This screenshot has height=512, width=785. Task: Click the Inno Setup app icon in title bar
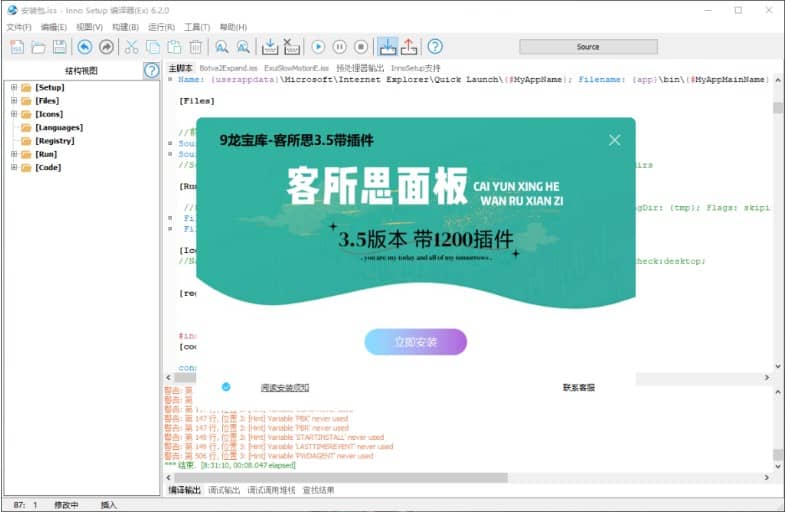pyautogui.click(x=12, y=10)
